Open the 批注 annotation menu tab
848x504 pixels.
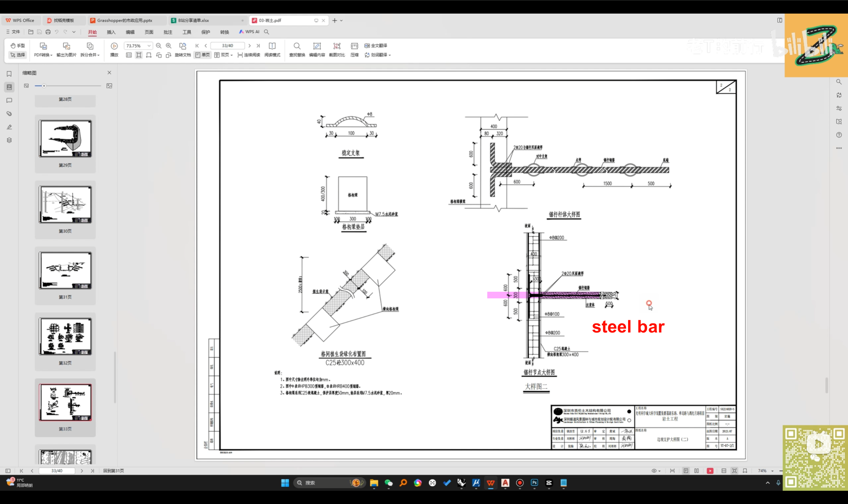[168, 32]
